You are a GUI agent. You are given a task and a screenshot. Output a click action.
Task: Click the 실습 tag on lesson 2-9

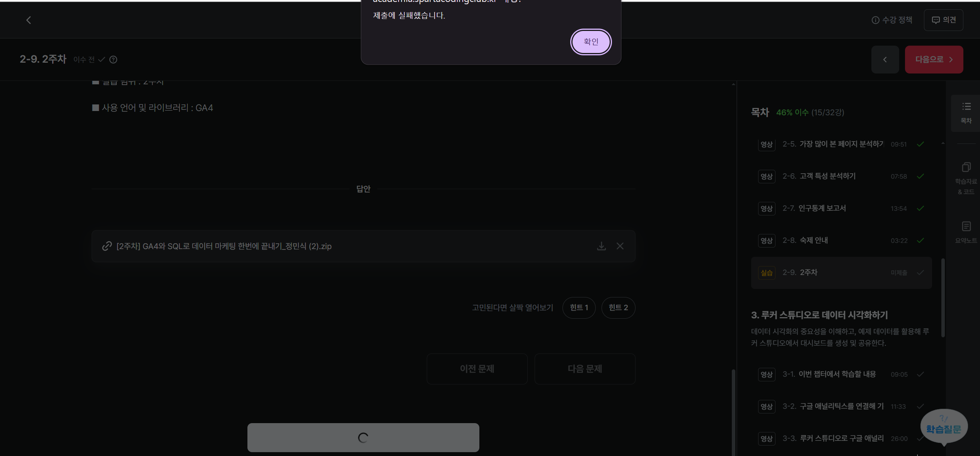(x=767, y=273)
